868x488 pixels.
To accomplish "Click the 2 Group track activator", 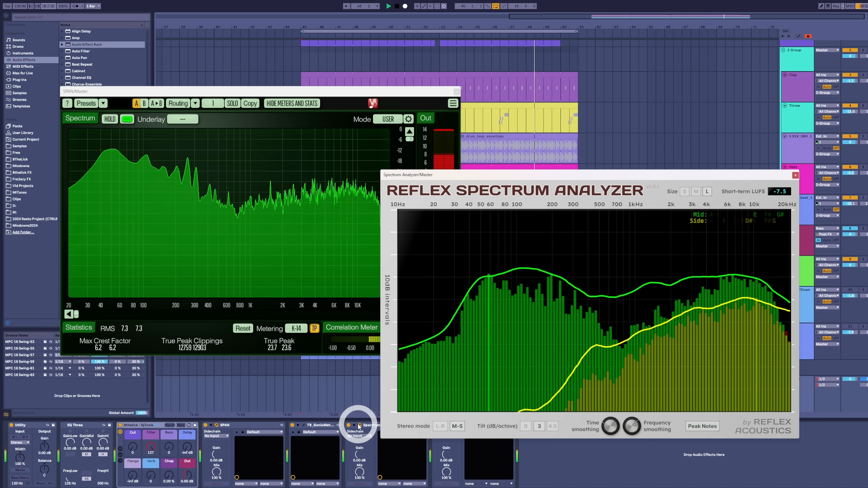I will tap(850, 50).
